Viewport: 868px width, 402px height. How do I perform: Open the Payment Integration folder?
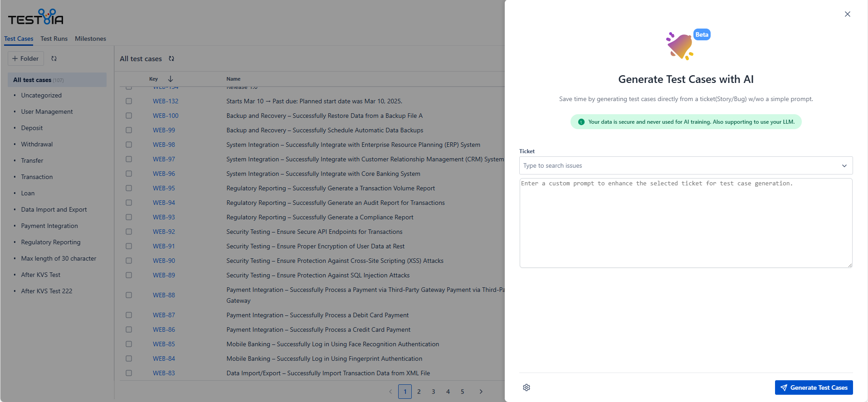[49, 226]
